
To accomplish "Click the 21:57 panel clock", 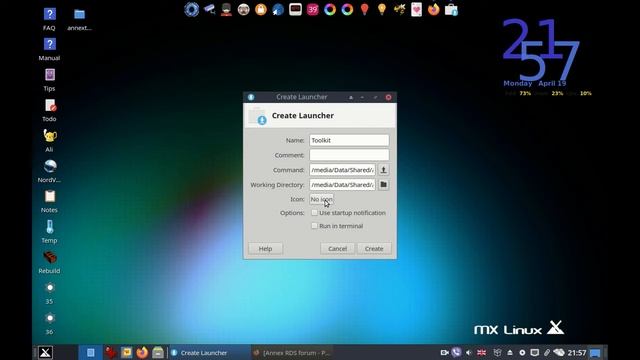I will 577,352.
